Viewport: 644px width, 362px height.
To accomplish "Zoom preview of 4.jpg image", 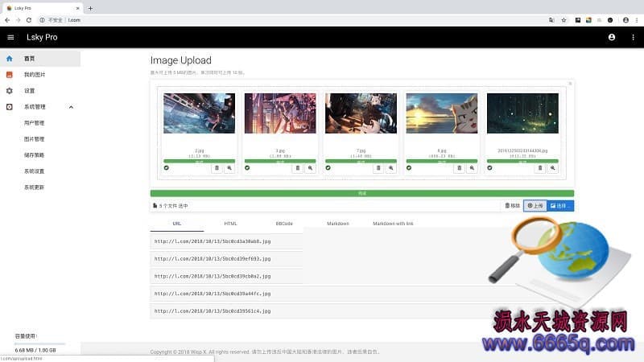I will (x=472, y=168).
